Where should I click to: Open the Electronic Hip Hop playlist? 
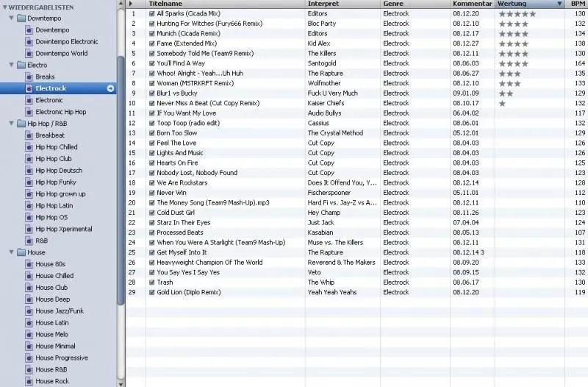pos(60,112)
